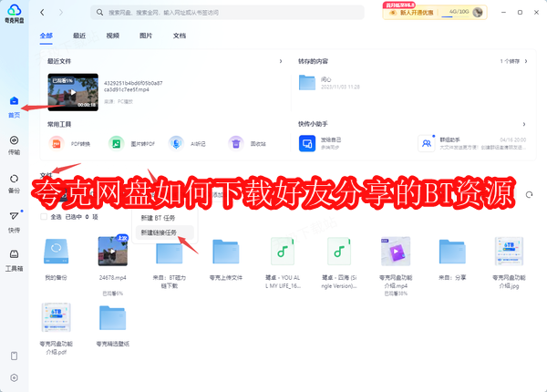Toggle the 全选 select-all checkbox
This screenshot has width=547, height=392.
click(x=44, y=217)
